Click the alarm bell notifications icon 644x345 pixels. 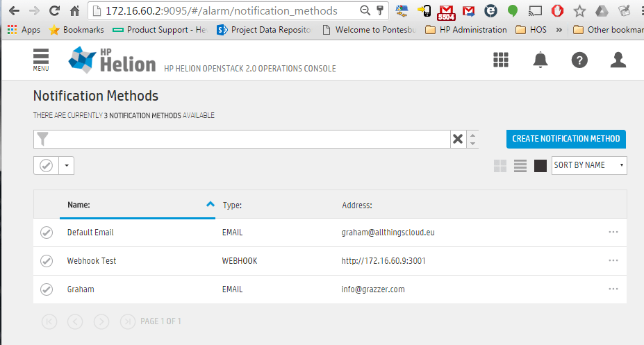[x=540, y=60]
